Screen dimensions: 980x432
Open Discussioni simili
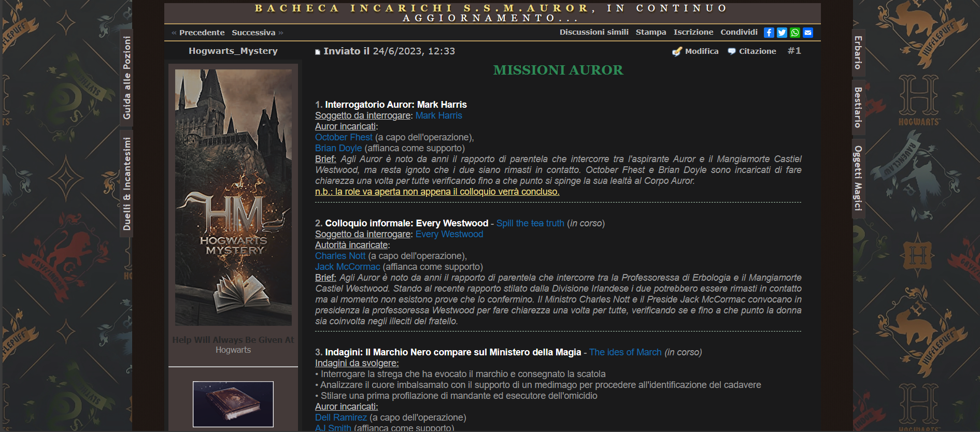pos(594,32)
